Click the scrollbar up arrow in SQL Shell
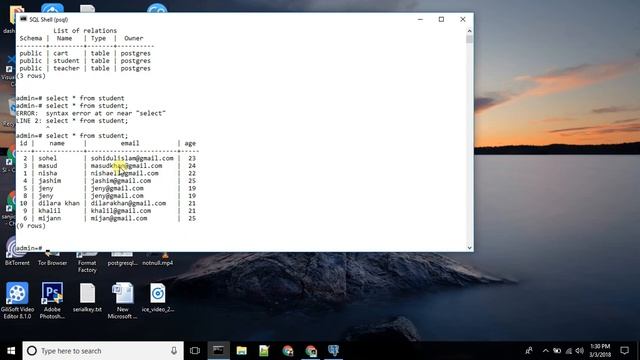This screenshot has height=360, width=640. point(469,31)
